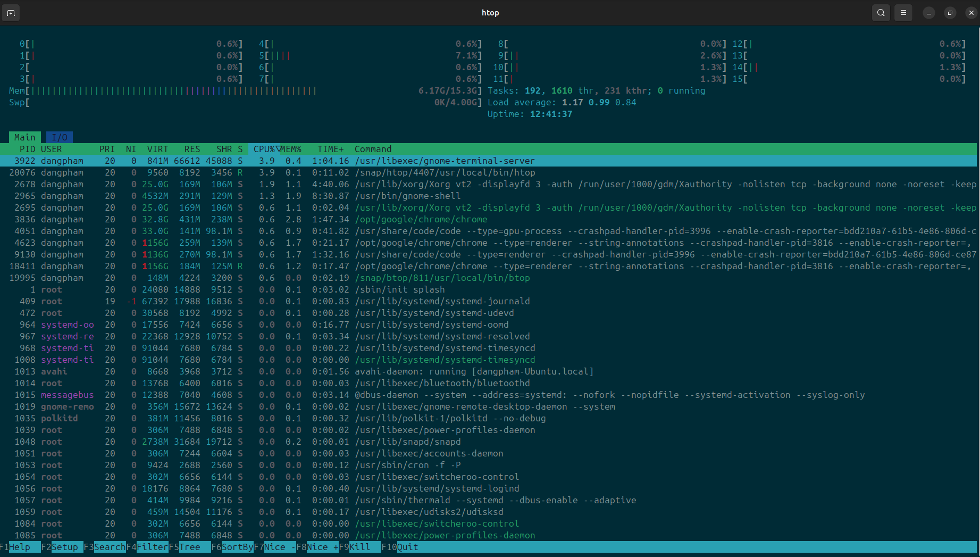Toggle F5 Tree view
Screen dimensions: 980x557
[x=190, y=547]
